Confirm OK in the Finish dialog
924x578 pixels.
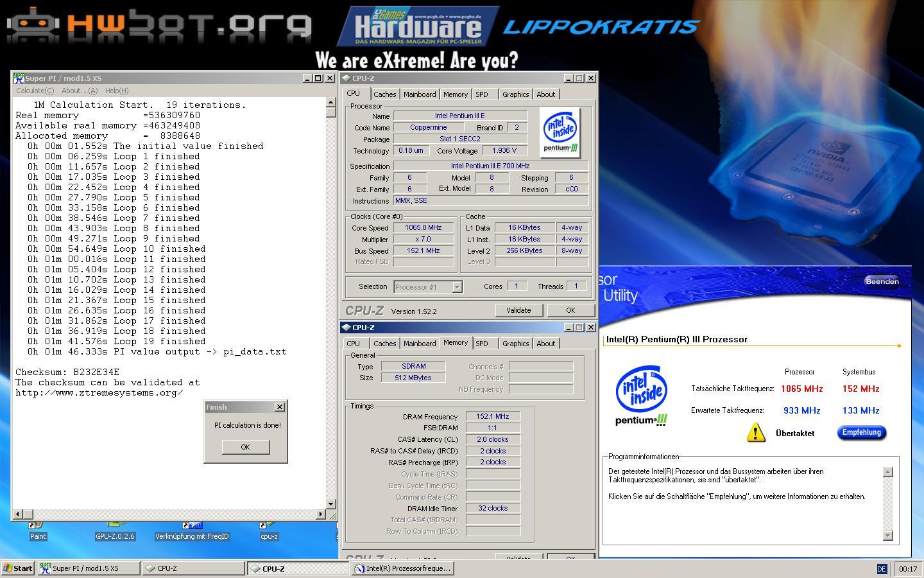[x=245, y=447]
